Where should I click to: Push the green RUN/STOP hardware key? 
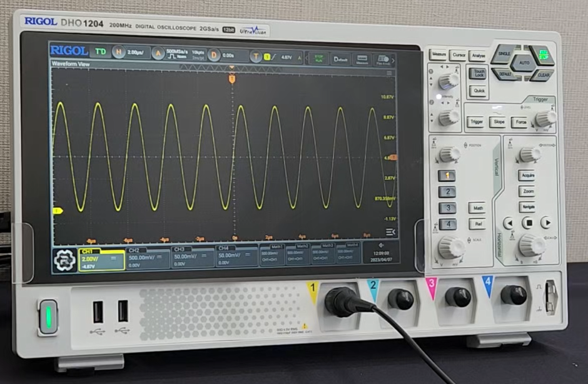[542, 56]
